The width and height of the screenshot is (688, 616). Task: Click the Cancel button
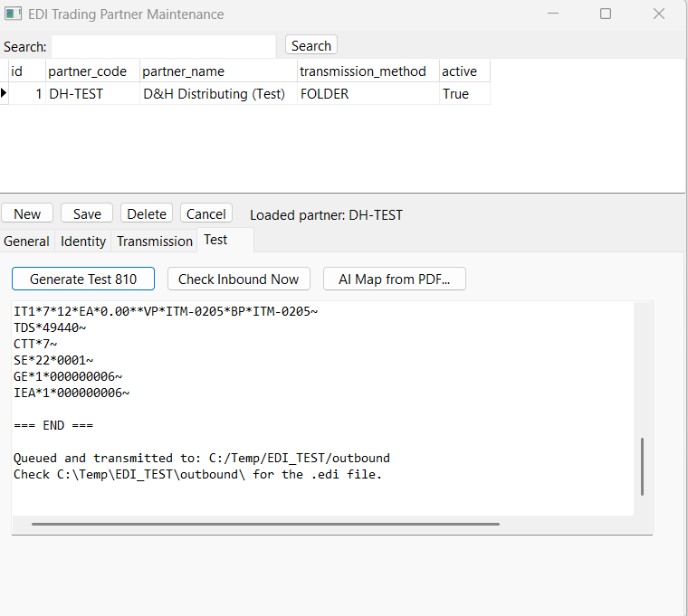pos(206,213)
